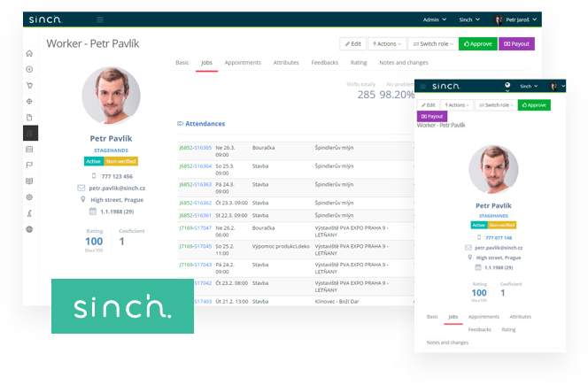Expand the Admin dropdown in top bar
The width and height of the screenshot is (588, 385).
[434, 19]
